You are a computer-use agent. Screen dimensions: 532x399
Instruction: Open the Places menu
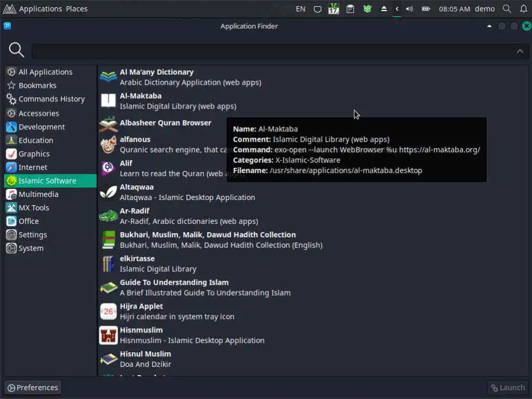(77, 9)
